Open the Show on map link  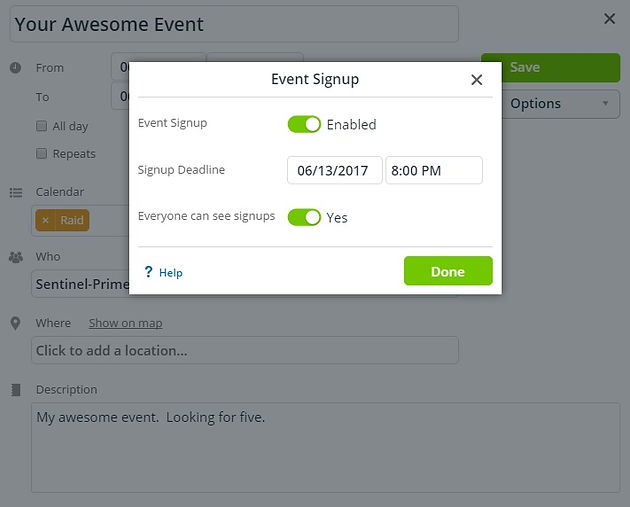point(126,323)
